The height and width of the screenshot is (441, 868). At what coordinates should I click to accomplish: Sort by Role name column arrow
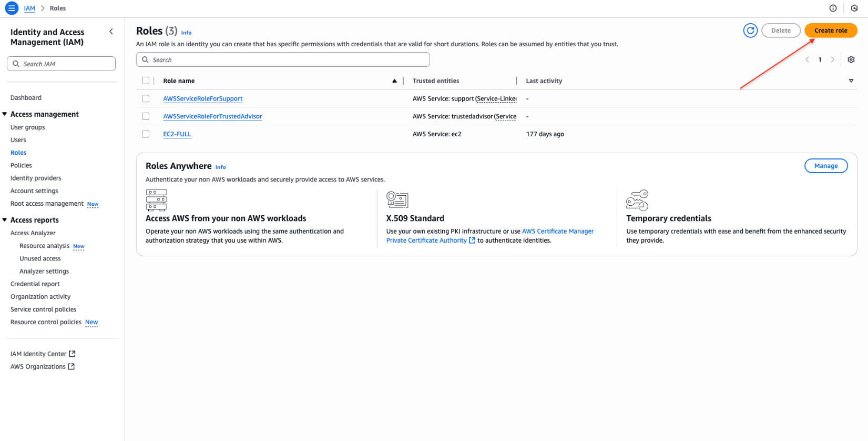click(x=394, y=81)
